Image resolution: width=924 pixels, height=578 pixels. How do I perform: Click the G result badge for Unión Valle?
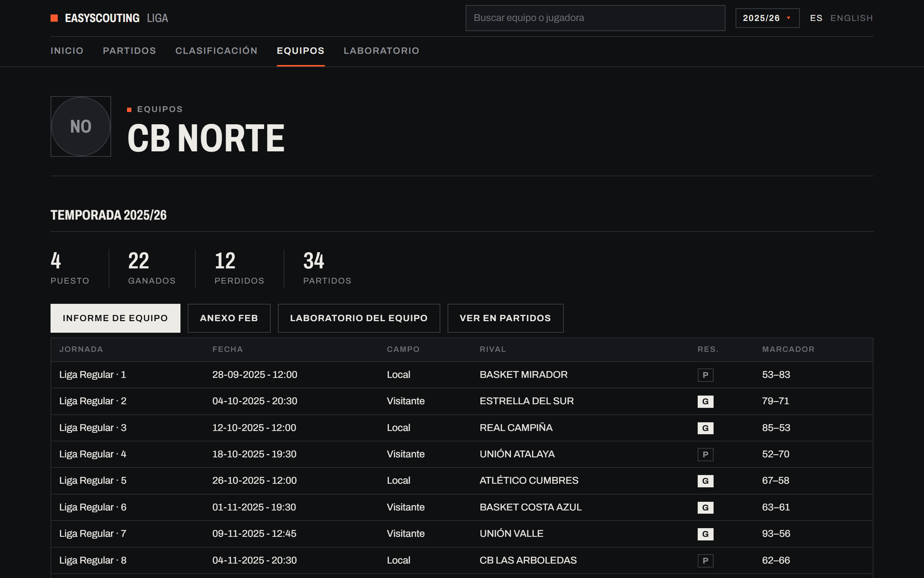click(x=705, y=534)
